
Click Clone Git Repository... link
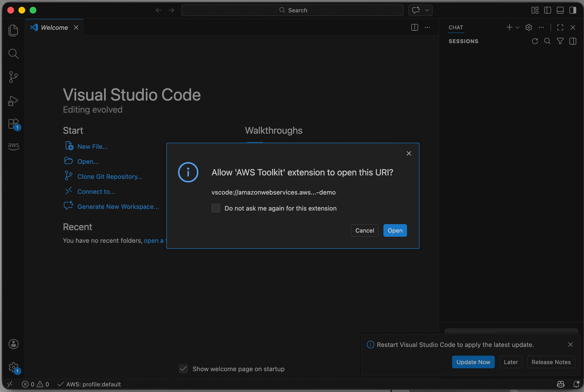pyautogui.click(x=110, y=177)
